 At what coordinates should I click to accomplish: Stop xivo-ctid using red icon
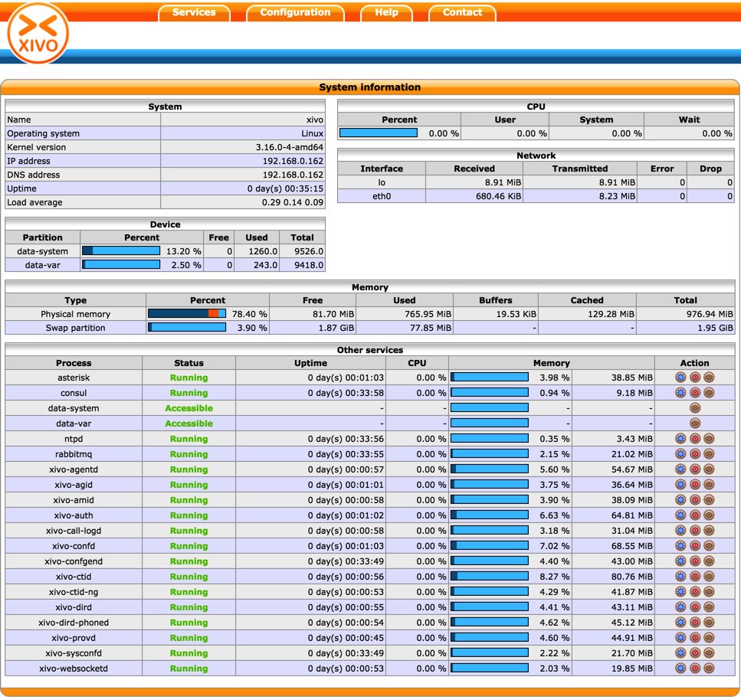tap(695, 576)
